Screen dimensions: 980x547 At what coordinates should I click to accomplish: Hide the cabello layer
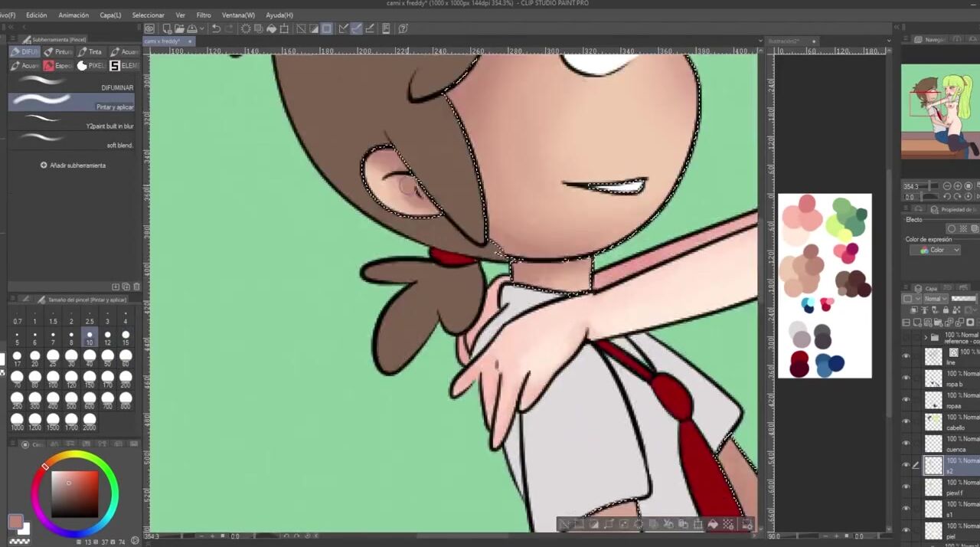pos(906,421)
